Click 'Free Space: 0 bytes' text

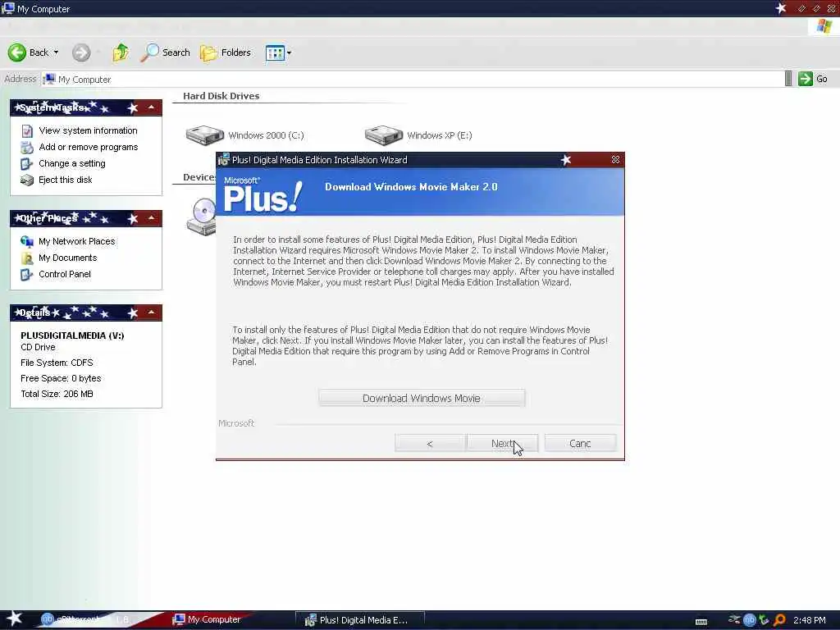pos(61,378)
